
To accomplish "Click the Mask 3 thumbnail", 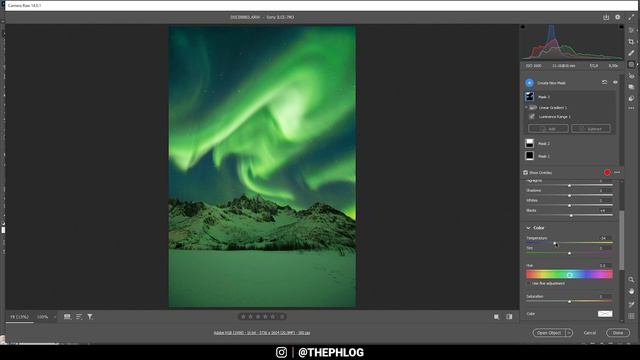I will [529, 97].
